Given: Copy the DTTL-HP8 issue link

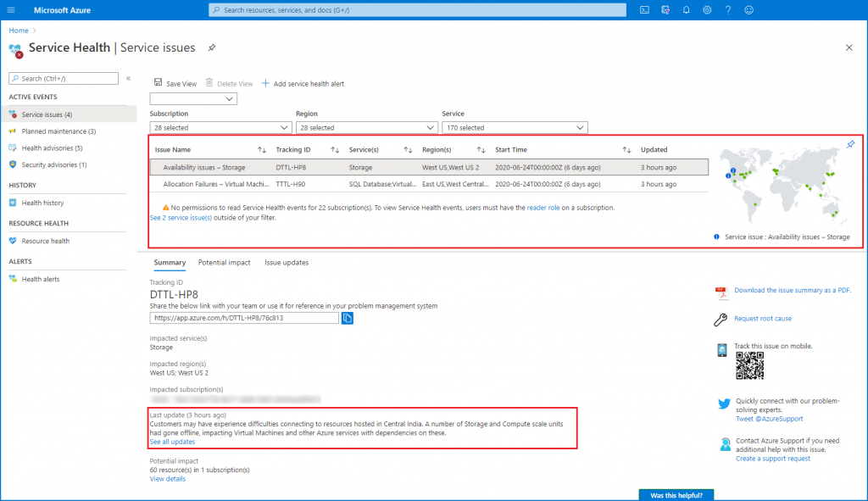Looking at the screenshot, I should tap(347, 317).
